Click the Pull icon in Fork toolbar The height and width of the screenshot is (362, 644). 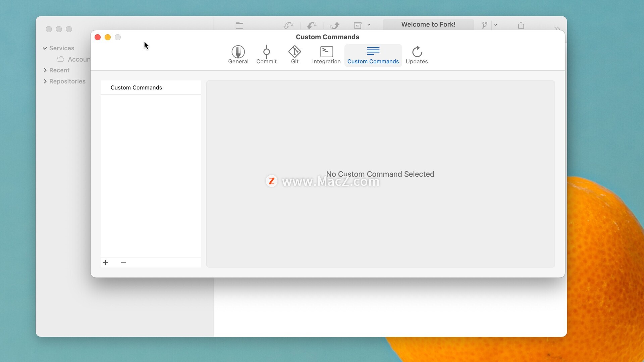coord(312,25)
